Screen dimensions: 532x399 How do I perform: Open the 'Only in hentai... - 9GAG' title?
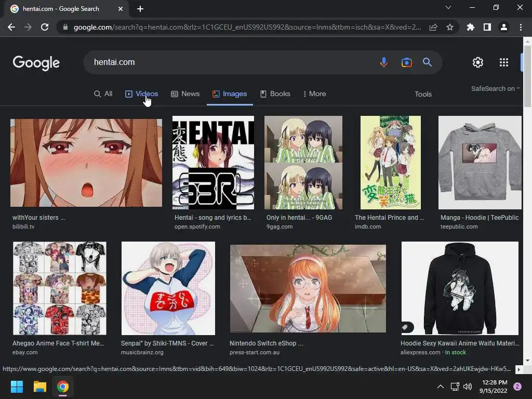click(x=299, y=218)
